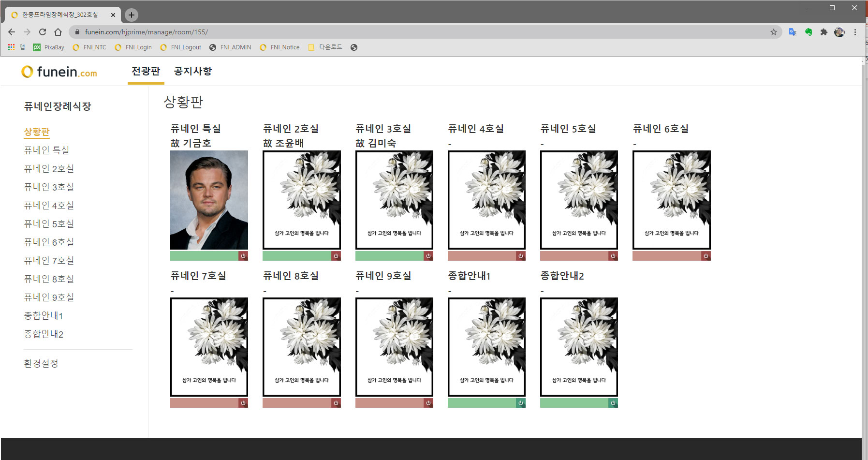
Task: Open 퓨네인 5호실 in the sidebar
Action: click(x=49, y=223)
